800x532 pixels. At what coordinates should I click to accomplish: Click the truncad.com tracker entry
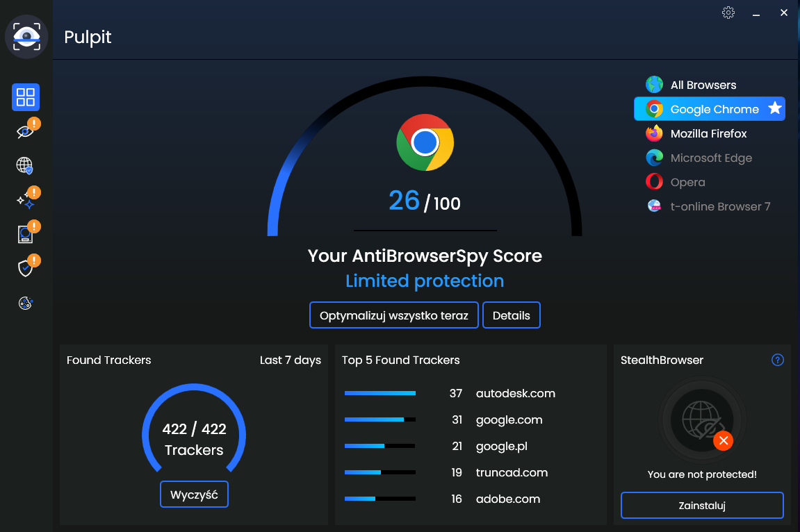point(512,472)
